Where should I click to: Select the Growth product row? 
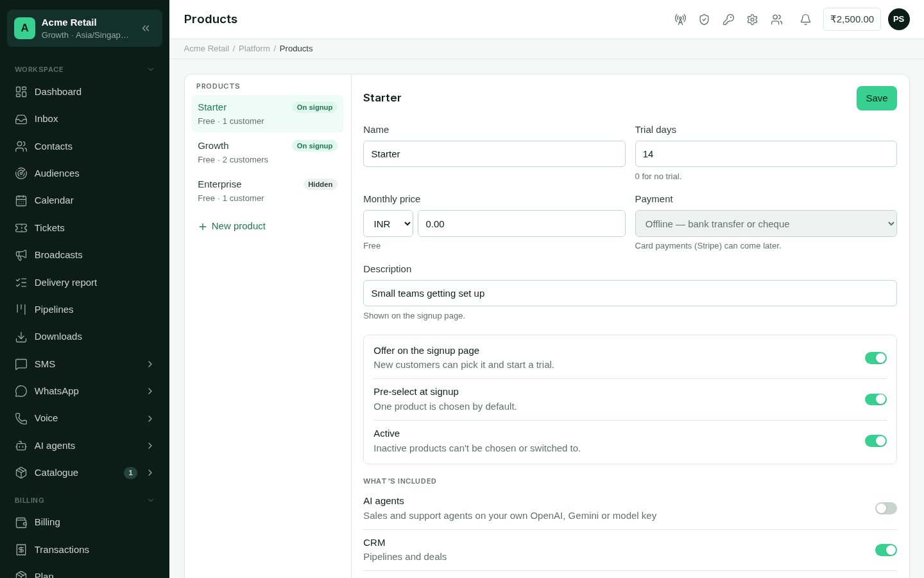pos(268,152)
